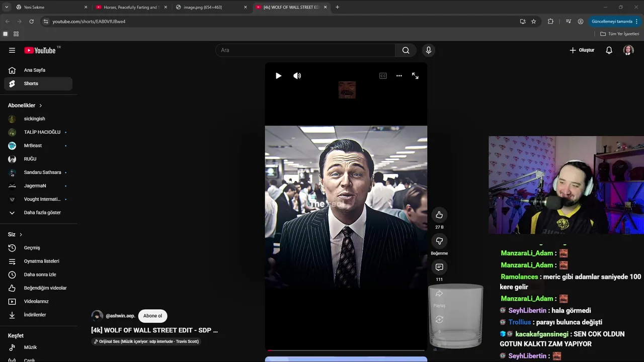
Task: Open the Sandaru Sathsara subscription
Action: [x=38, y=172]
